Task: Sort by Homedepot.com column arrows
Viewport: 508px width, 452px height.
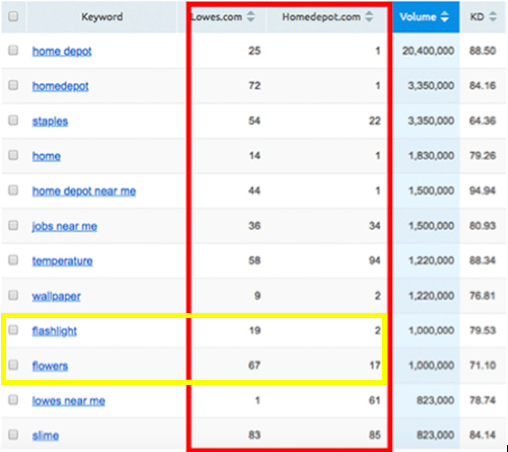Action: [x=369, y=16]
